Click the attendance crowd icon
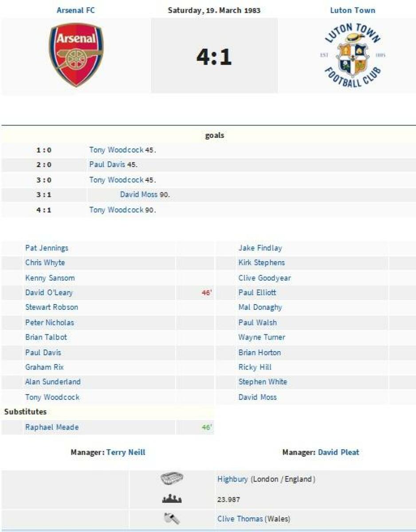416x532 pixels. [172, 499]
